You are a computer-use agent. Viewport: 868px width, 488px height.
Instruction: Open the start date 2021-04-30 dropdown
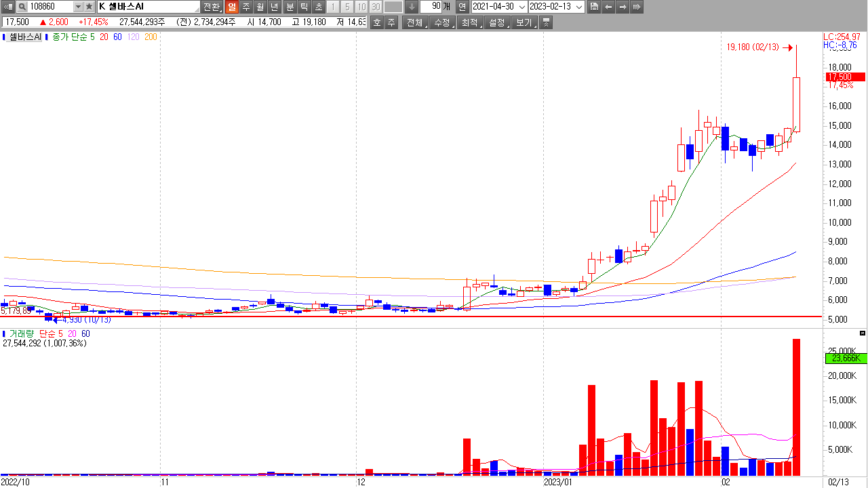[x=521, y=7]
